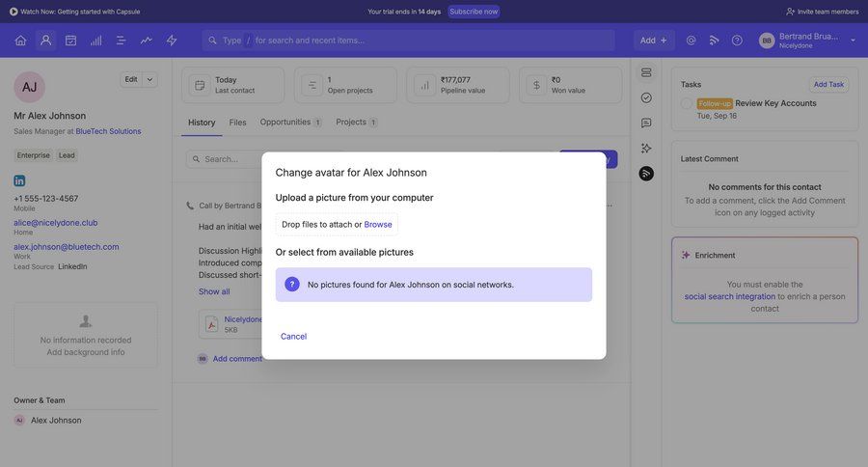Go to the Home dashboard icon
This screenshot has width=868, height=467.
[20, 41]
